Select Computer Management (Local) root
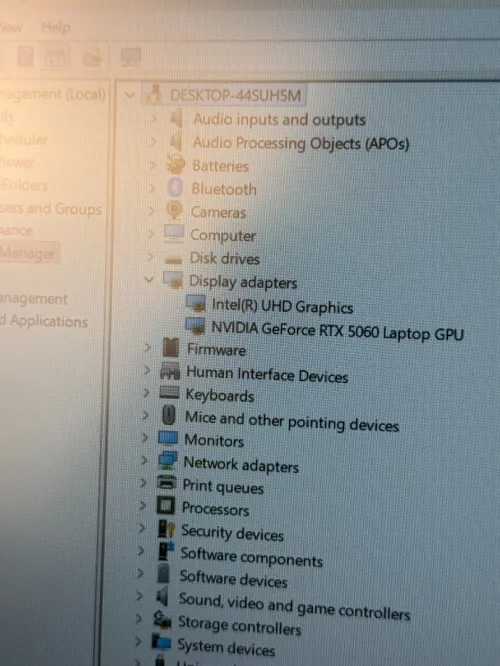500x666 pixels. (x=52, y=94)
